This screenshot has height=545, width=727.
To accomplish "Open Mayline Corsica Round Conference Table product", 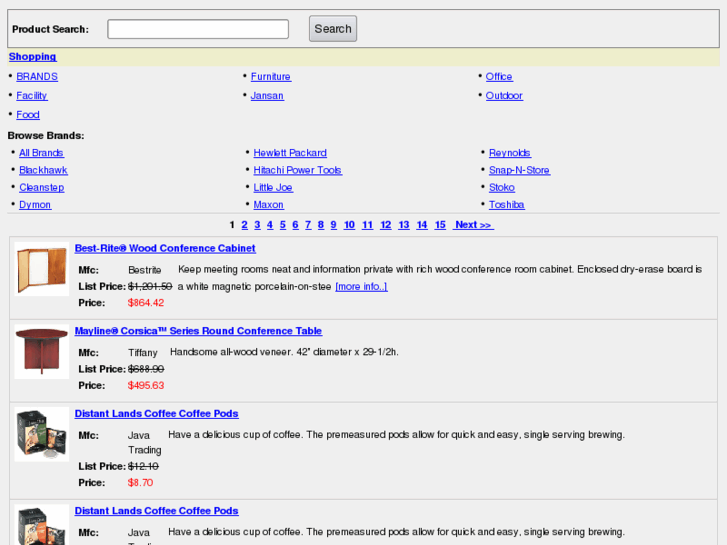I will (x=198, y=331).
